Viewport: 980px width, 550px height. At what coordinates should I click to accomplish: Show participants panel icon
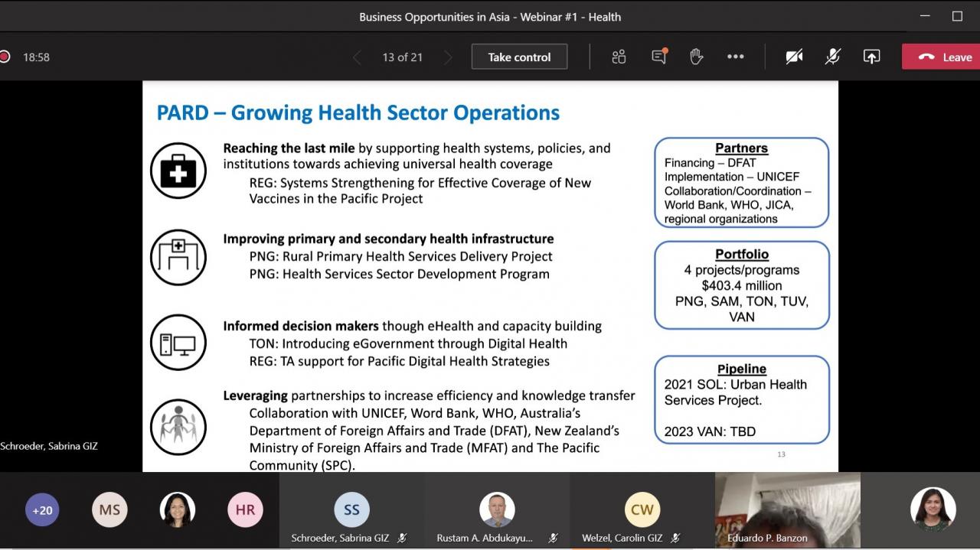pyautogui.click(x=619, y=57)
